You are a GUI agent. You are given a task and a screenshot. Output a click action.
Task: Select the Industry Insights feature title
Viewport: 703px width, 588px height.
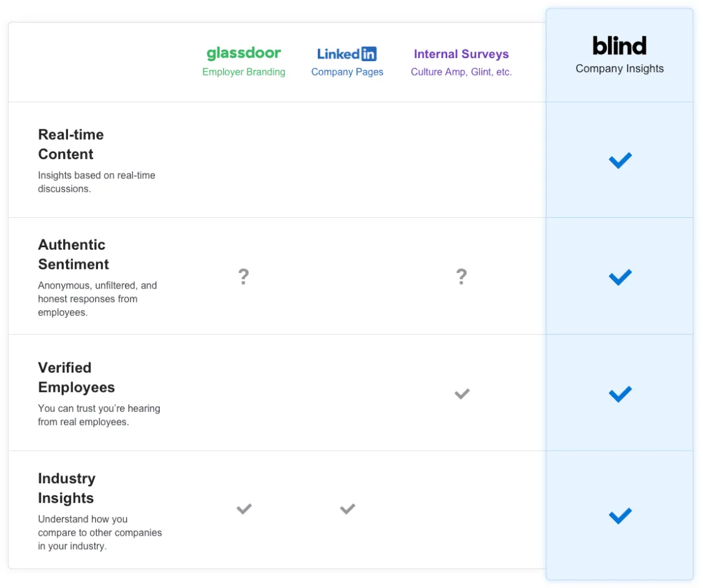pos(66,488)
